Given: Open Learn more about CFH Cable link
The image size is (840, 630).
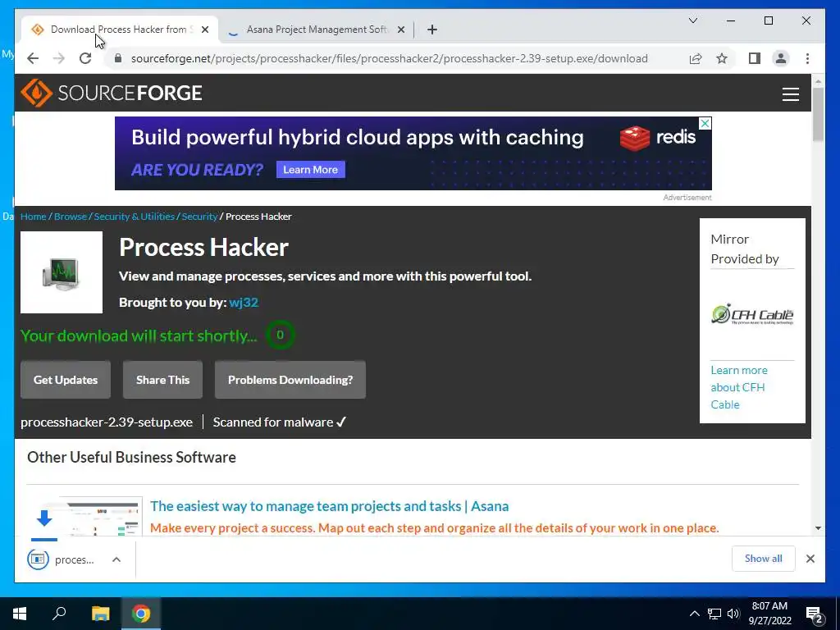Looking at the screenshot, I should click(x=739, y=387).
